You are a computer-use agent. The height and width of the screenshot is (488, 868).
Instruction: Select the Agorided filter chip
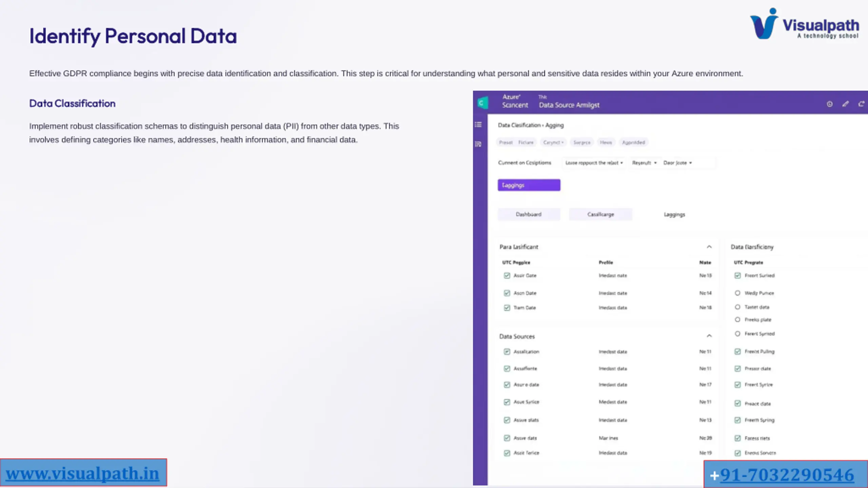coord(633,142)
